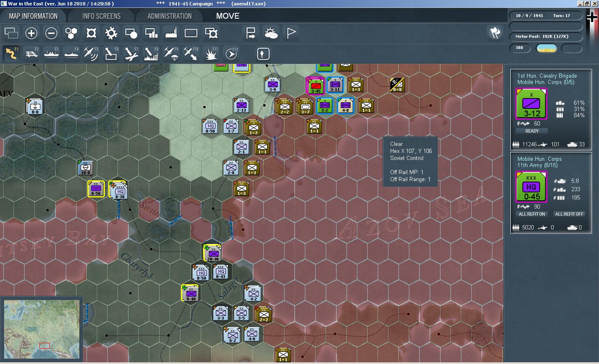Image resolution: width=599 pixels, height=364 pixels.
Task: Select the F1 move mode icon
Action: [11, 54]
